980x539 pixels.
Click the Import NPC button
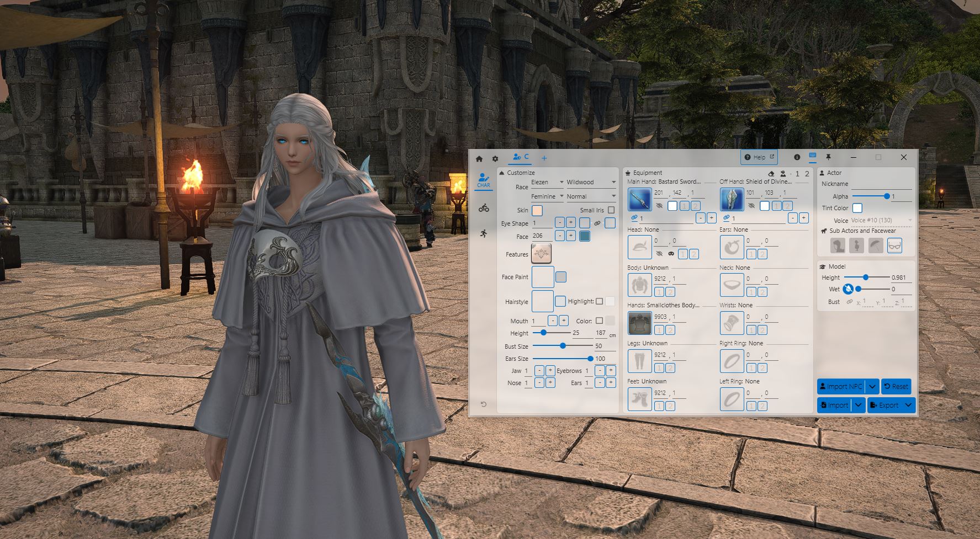(841, 386)
